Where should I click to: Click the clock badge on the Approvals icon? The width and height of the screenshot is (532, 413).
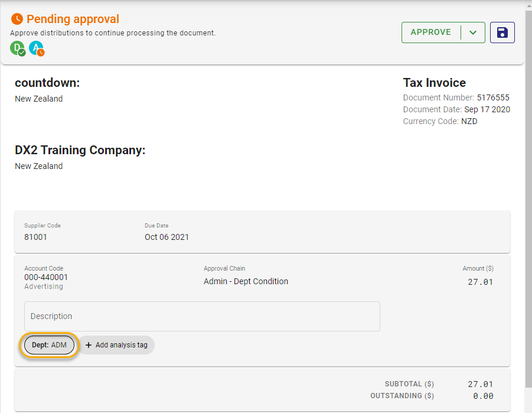(41, 53)
